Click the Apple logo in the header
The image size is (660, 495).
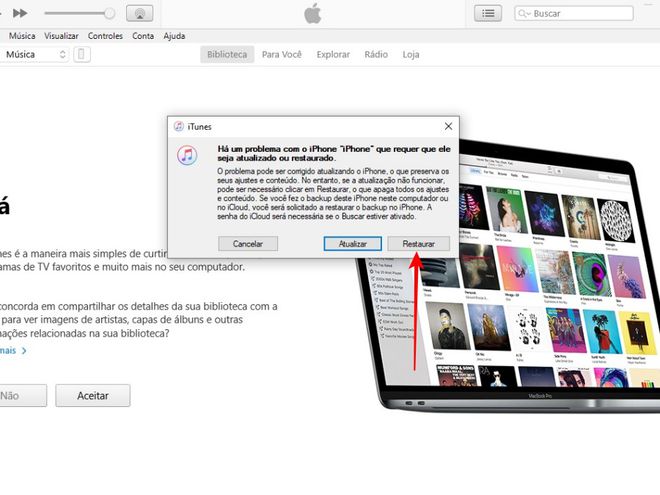313,13
